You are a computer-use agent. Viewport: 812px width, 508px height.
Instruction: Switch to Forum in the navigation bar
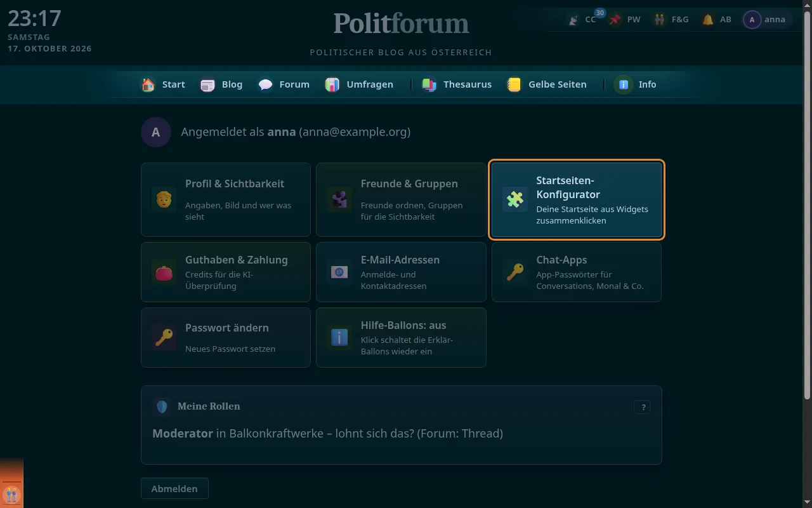coord(284,84)
